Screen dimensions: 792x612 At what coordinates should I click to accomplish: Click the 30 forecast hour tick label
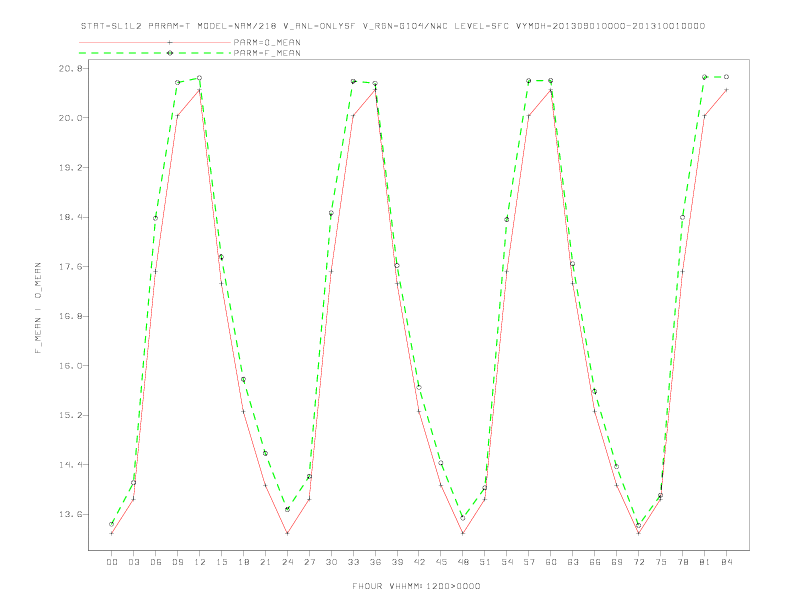331,562
